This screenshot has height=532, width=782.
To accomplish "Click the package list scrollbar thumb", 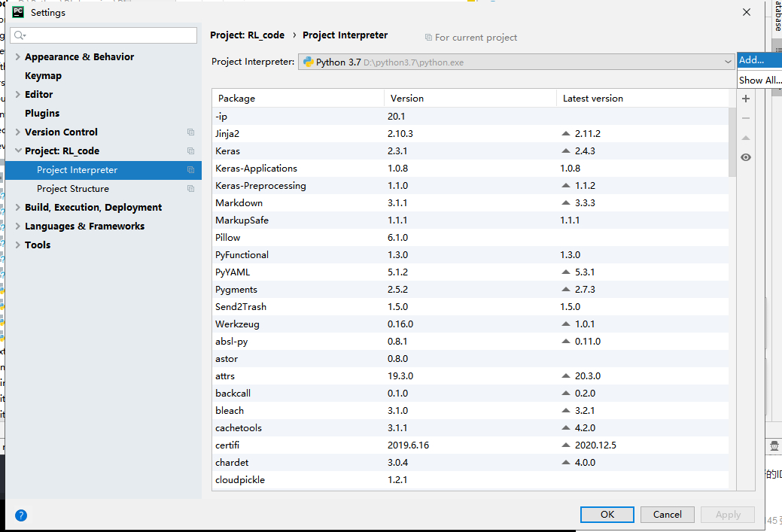I will tap(732, 142).
